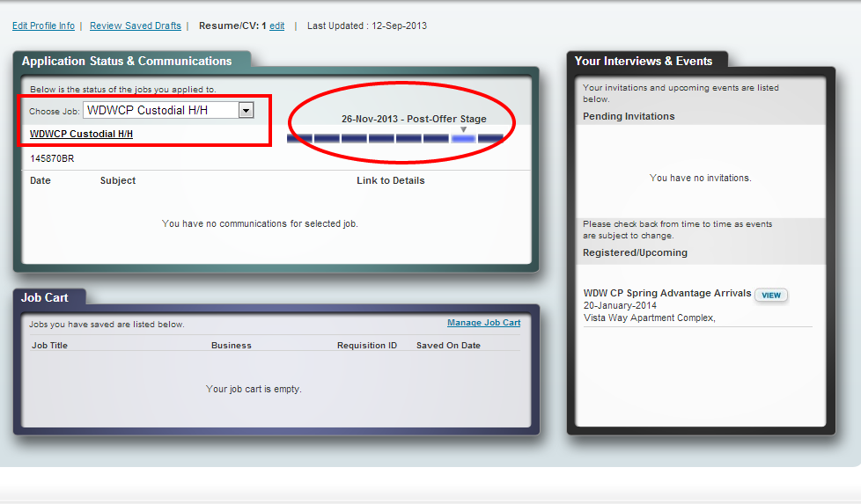Click the Application Status & Communications tab header
This screenshot has width=861, height=504.
pos(127,61)
